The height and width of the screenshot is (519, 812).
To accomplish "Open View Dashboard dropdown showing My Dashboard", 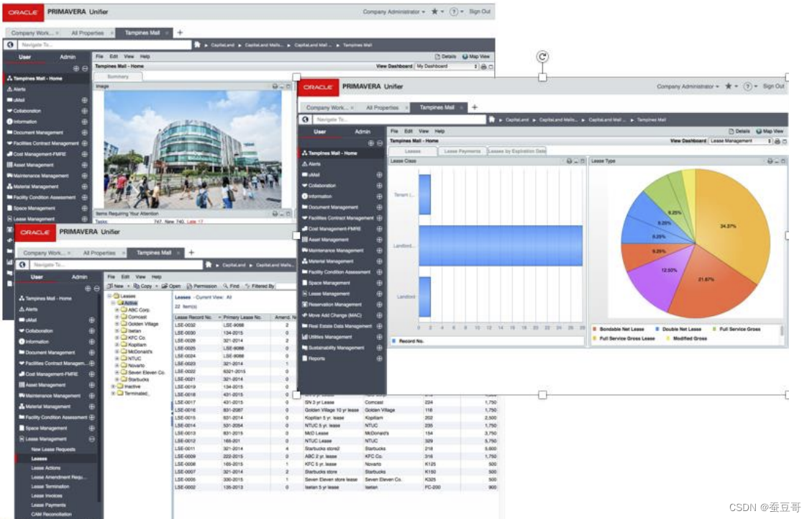I will tap(447, 66).
